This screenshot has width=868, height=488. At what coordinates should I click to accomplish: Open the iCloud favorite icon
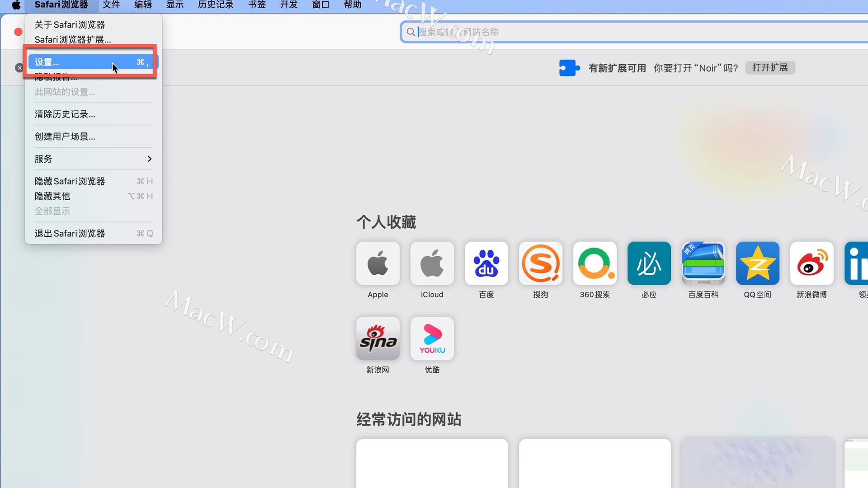coord(432,263)
